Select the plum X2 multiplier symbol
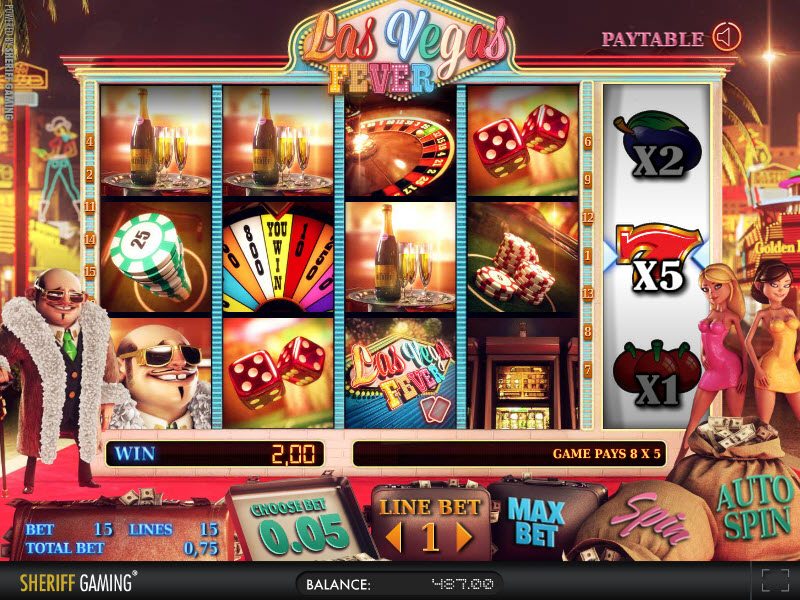This screenshot has width=800, height=600. coord(657,146)
